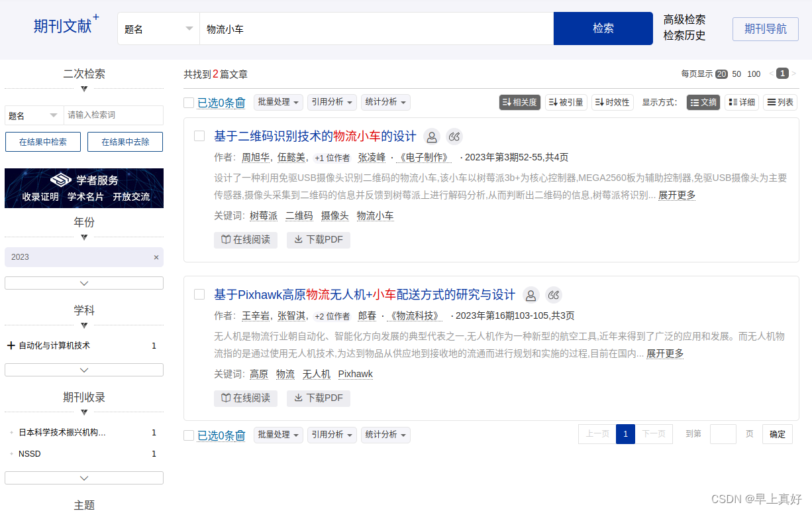Screen dimensions: 812x511
Task: Check the checkbox for the second article
Action: (x=199, y=295)
